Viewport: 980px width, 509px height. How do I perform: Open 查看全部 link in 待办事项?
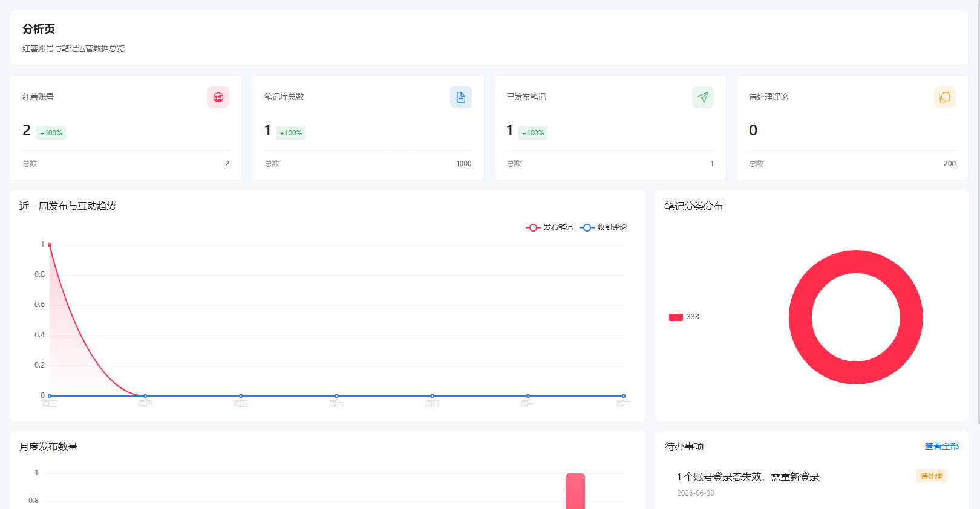point(942,446)
